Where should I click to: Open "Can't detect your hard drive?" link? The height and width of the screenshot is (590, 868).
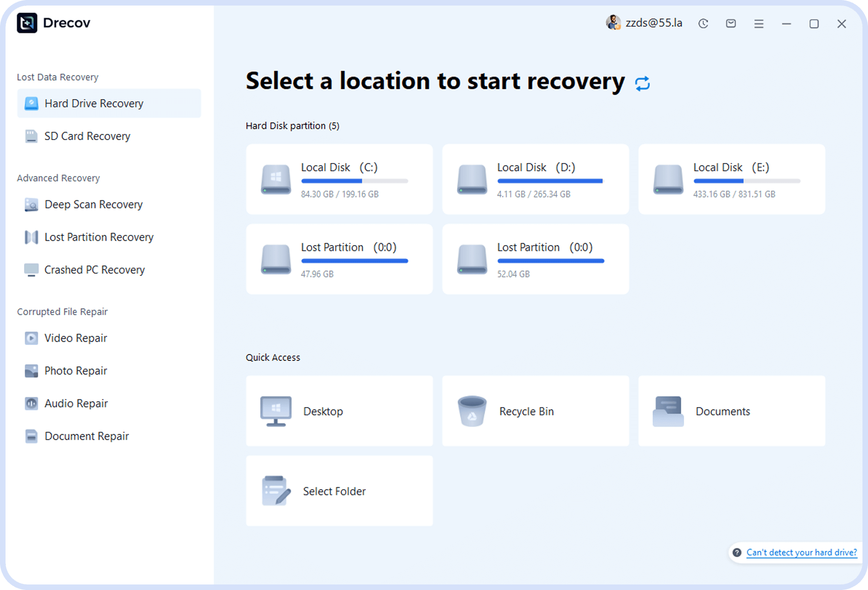[801, 552]
